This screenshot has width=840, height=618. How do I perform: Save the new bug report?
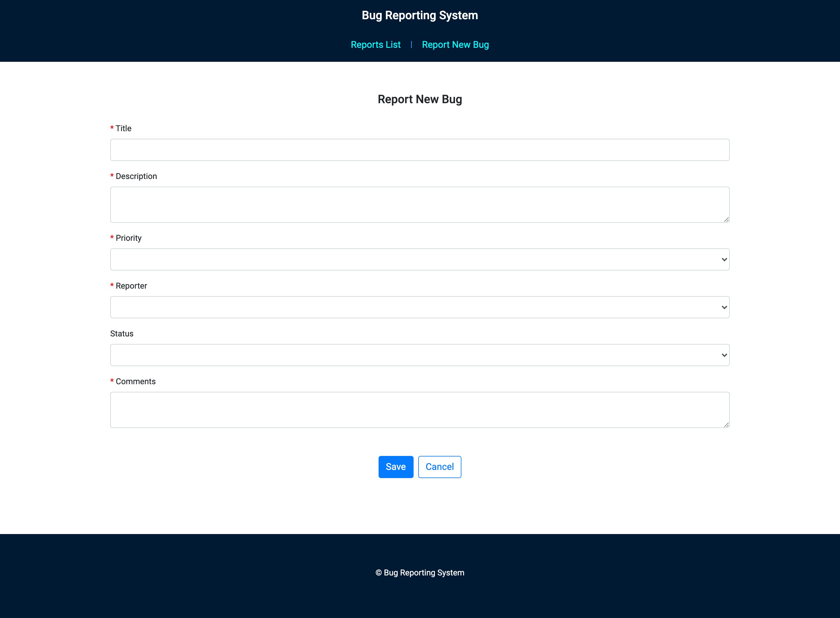[396, 466]
